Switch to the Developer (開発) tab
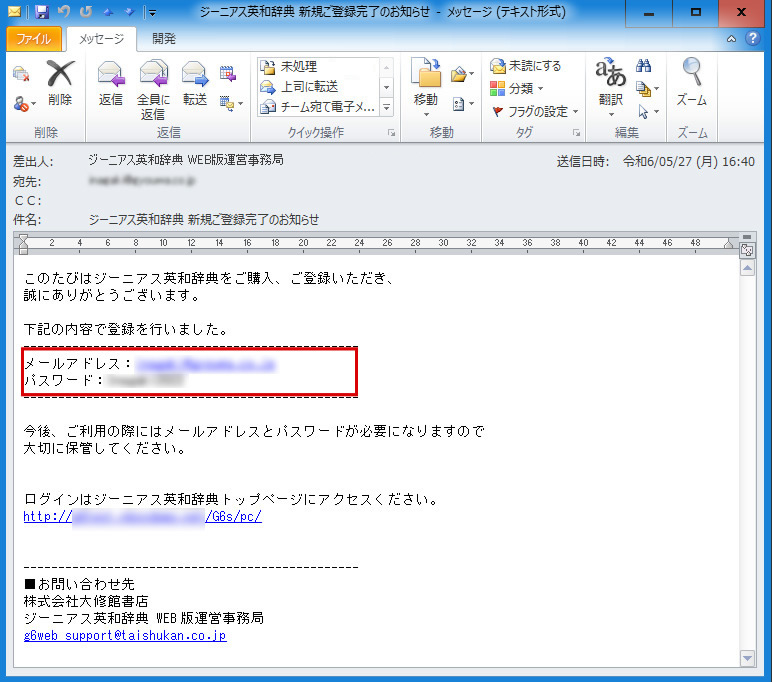This screenshot has height=682, width=772. pyautogui.click(x=164, y=39)
